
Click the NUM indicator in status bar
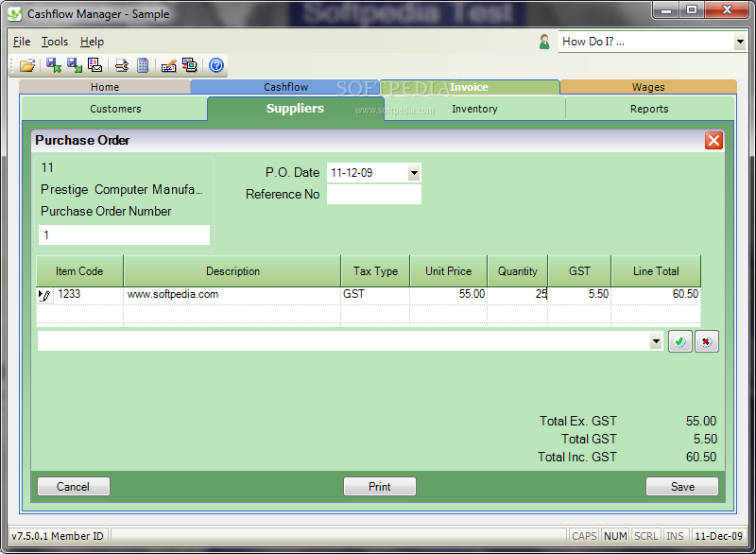point(615,536)
